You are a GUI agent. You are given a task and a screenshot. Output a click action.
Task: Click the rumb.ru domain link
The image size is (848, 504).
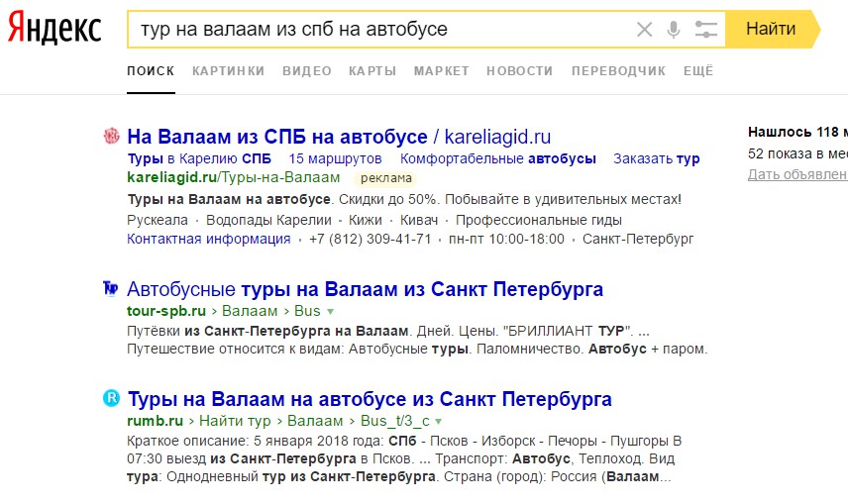[156, 421]
